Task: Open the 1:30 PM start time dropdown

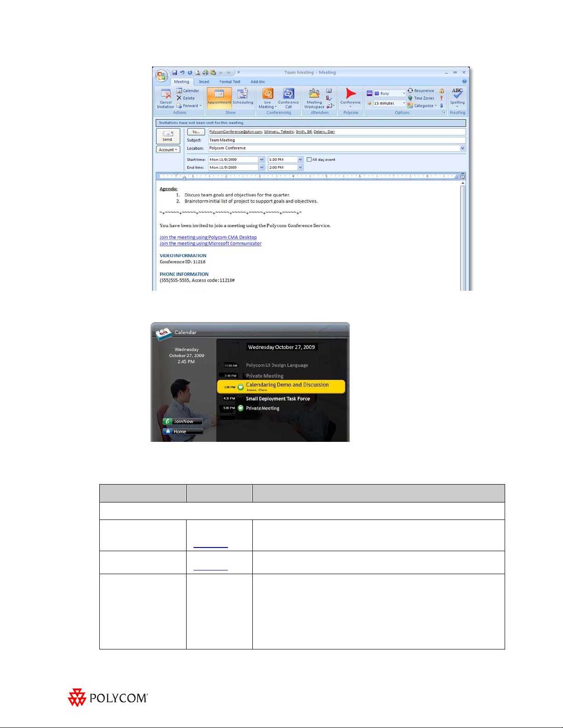Action: pyautogui.click(x=300, y=159)
